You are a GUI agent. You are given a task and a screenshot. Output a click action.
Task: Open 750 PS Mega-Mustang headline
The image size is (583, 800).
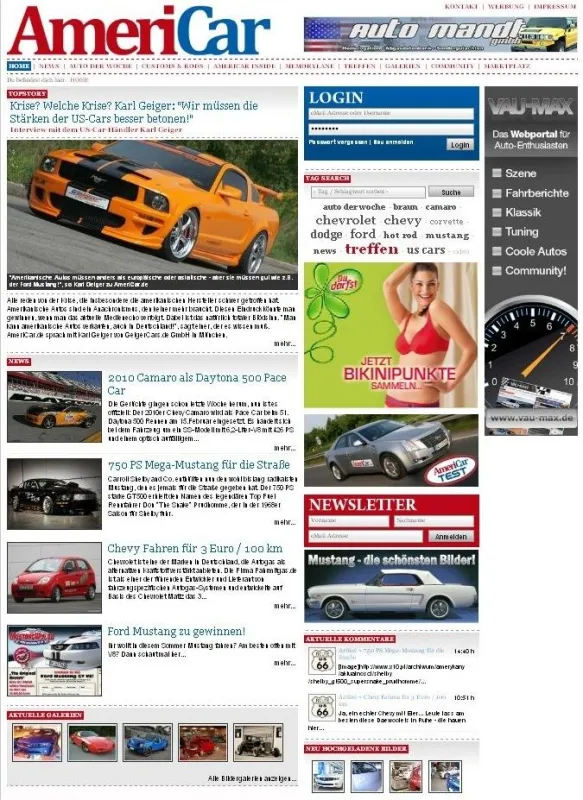tap(198, 465)
